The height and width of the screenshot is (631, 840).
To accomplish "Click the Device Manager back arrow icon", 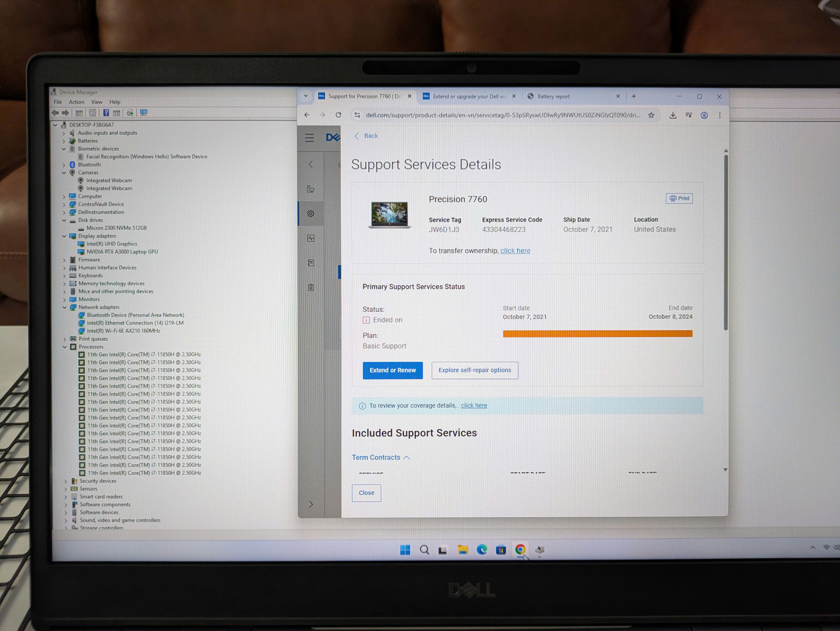I will 55,113.
